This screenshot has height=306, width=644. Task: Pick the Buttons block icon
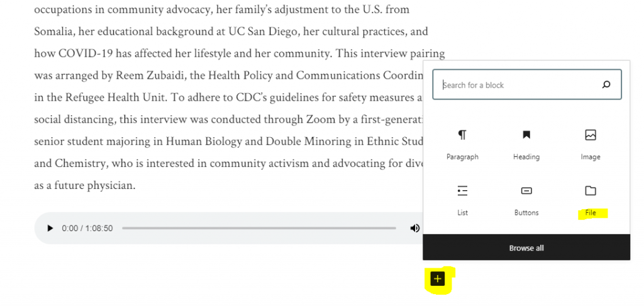(526, 190)
